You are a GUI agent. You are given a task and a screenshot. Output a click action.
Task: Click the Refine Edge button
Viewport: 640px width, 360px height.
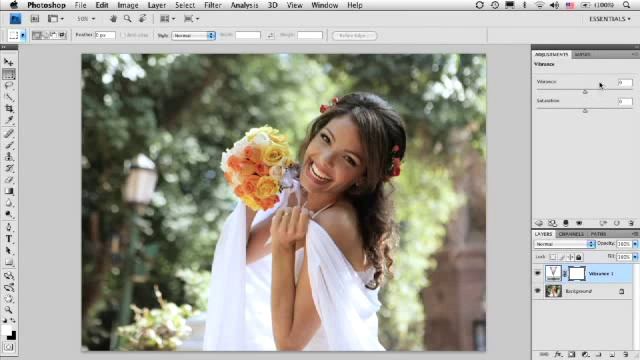click(x=354, y=36)
